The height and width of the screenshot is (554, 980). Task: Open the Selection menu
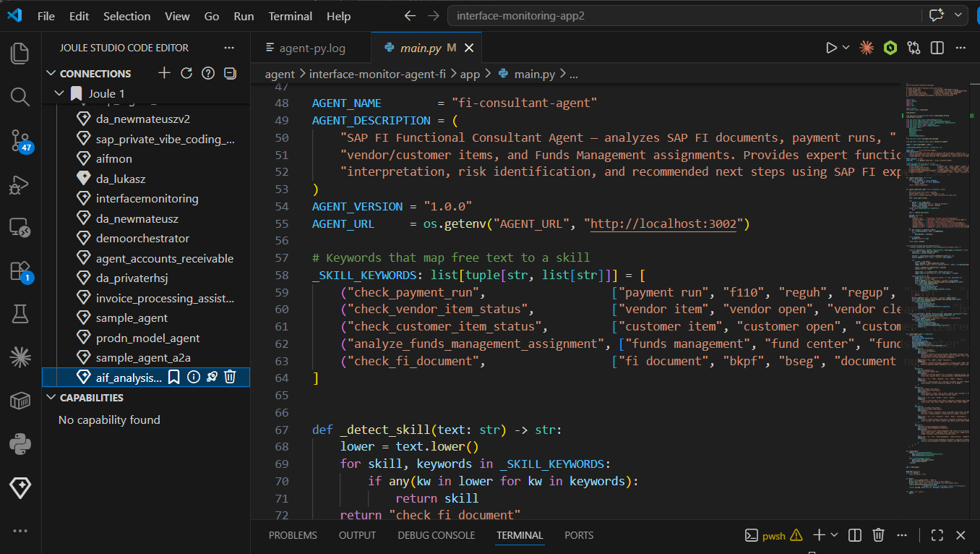pos(127,16)
